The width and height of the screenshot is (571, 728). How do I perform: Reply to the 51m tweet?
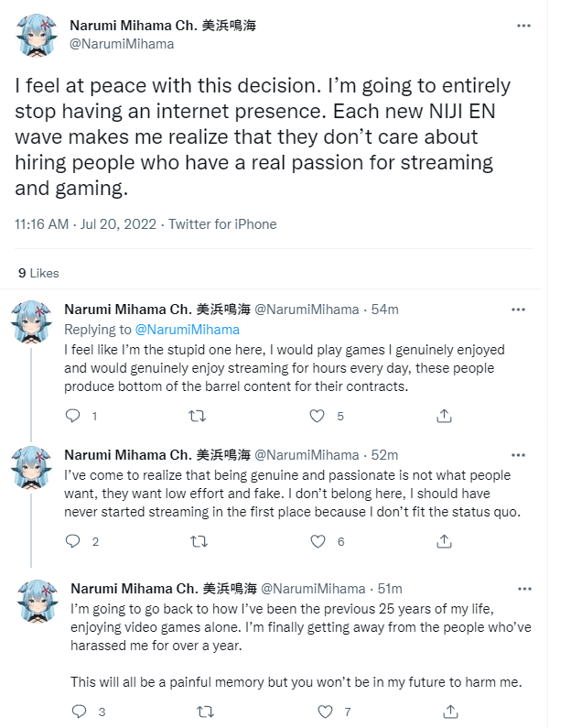coord(80,712)
